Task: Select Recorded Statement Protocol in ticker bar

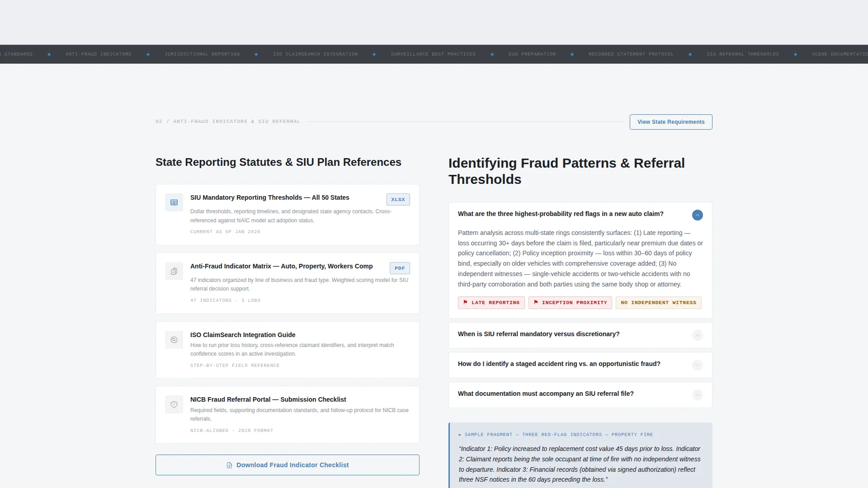Action: 631,54
